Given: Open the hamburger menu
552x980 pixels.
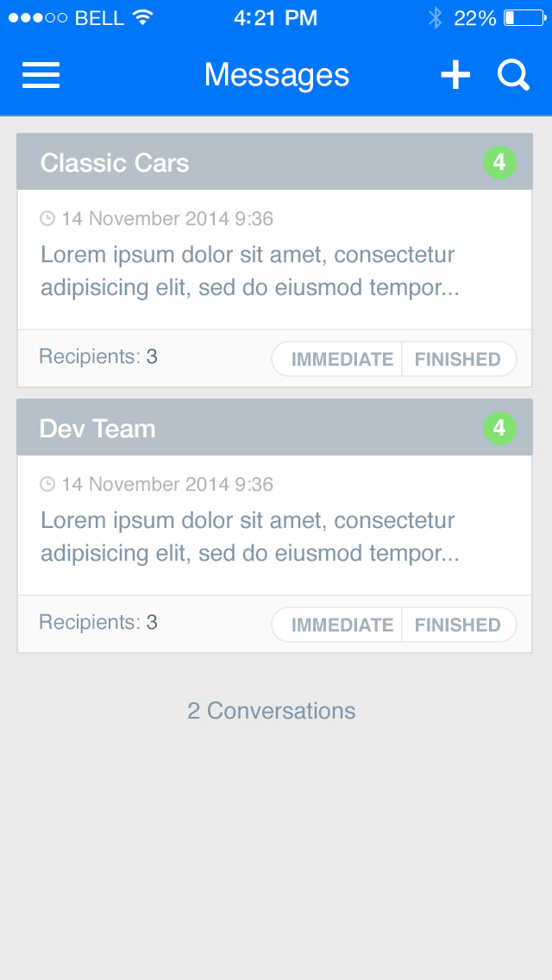Looking at the screenshot, I should pyautogui.click(x=41, y=75).
